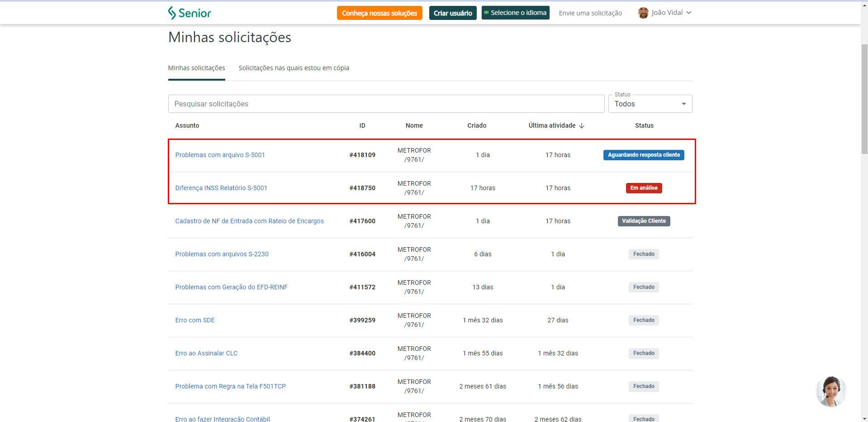868x422 pixels.
Task: Expand the João Vidal user menu chevron
Action: pyautogui.click(x=689, y=13)
